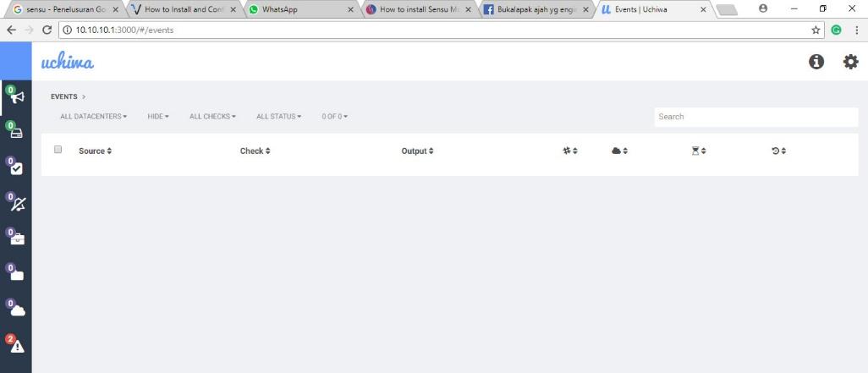Open a new browser tab

(727, 10)
